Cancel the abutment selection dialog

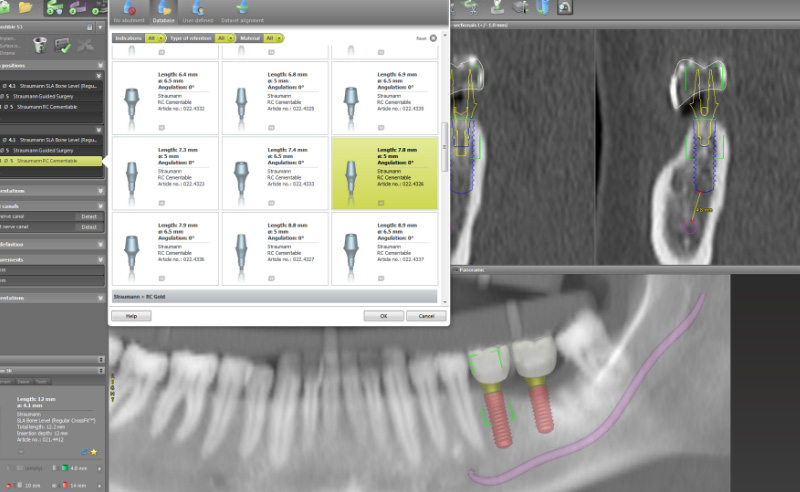coord(427,316)
